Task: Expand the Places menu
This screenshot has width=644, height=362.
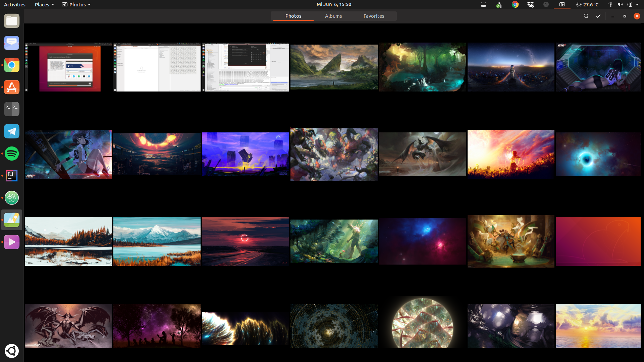Action: tap(44, 4)
